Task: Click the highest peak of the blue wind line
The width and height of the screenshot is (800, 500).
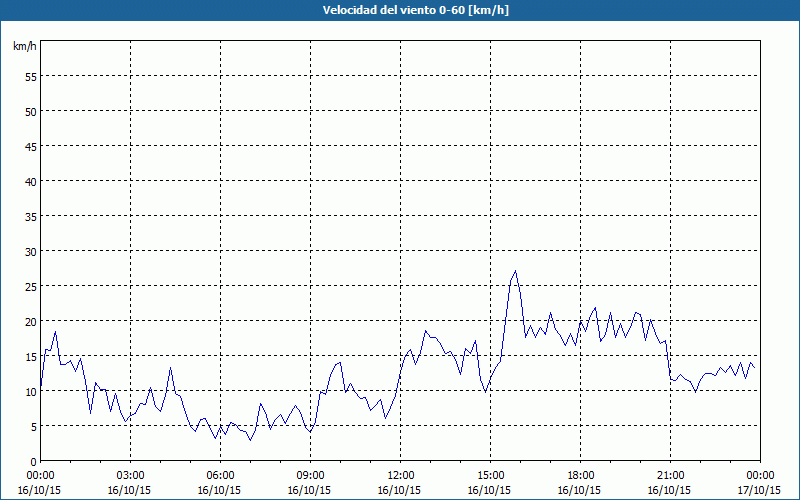Action: (515, 271)
